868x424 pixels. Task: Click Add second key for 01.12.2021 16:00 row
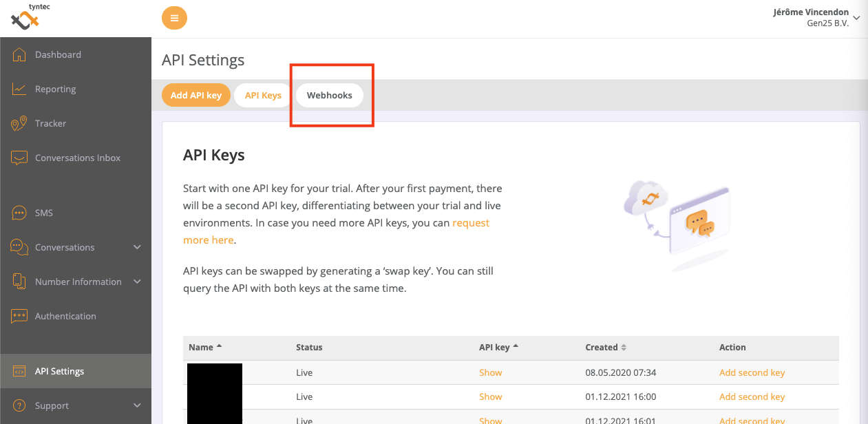(x=752, y=396)
